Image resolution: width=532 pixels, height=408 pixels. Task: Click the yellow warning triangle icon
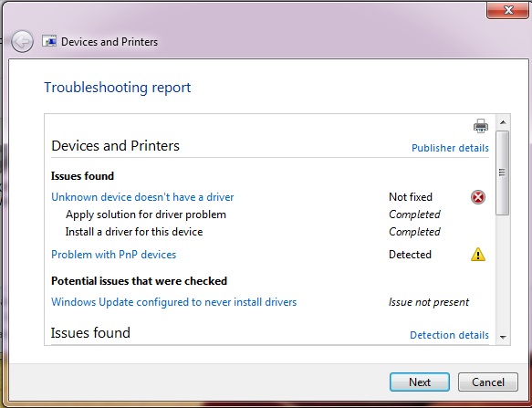click(478, 255)
